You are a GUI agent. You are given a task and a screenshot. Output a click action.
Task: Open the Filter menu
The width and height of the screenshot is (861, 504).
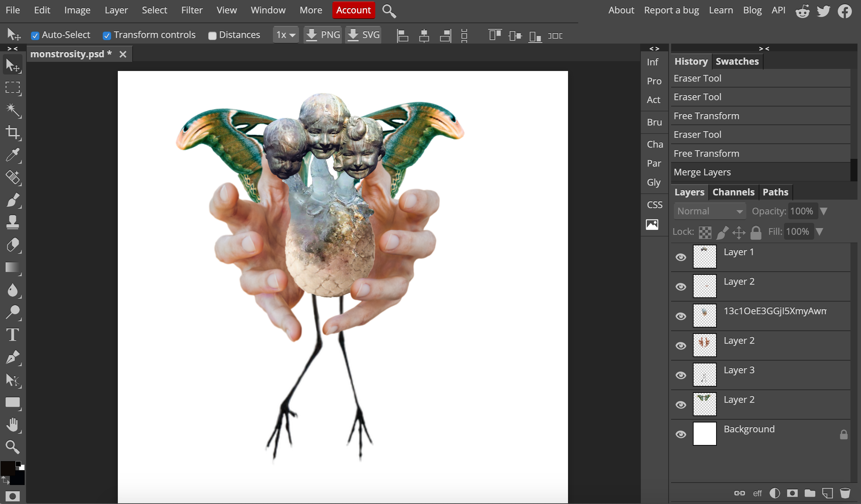tap(190, 9)
